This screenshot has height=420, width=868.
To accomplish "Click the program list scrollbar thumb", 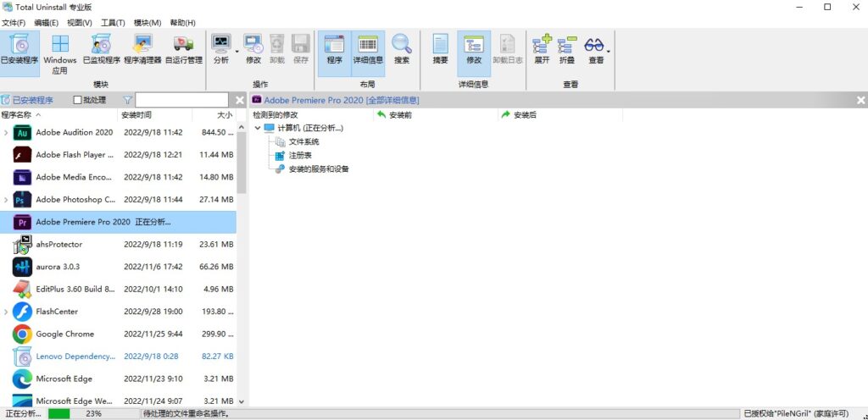I will (242, 163).
